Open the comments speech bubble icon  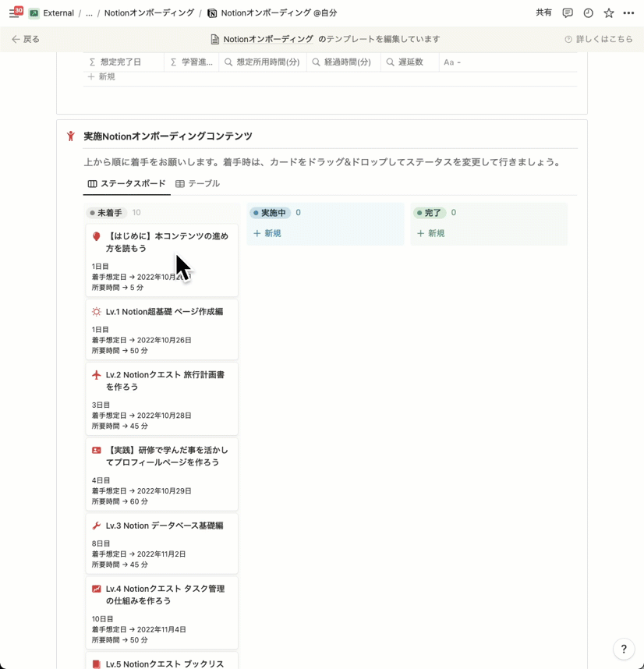568,13
